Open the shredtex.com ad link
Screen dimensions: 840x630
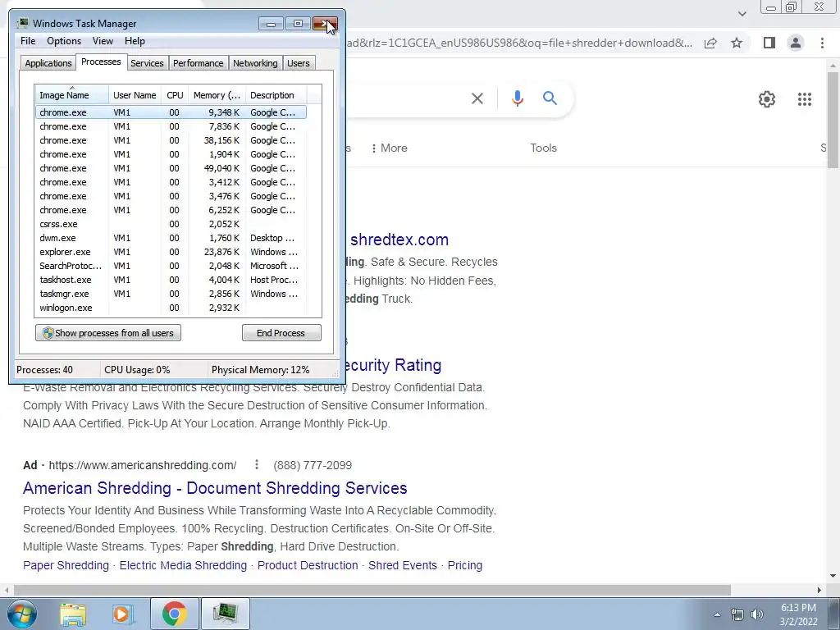(x=399, y=240)
